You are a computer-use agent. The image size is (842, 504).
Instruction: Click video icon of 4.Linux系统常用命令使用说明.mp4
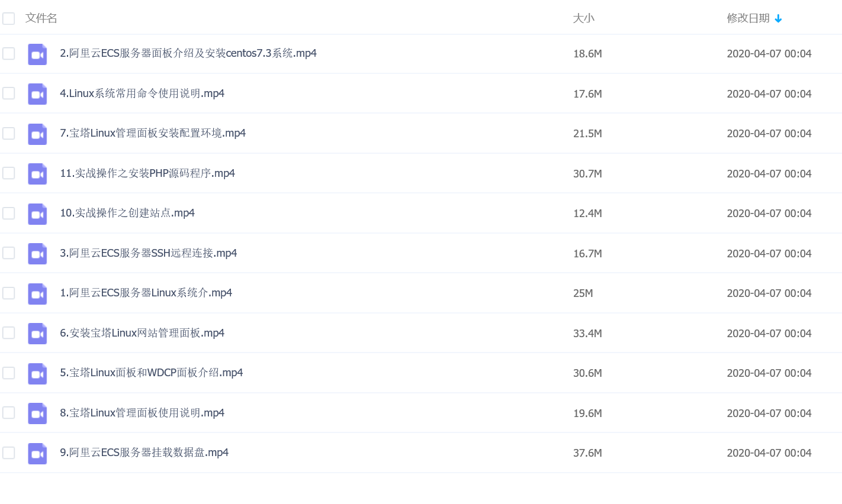pyautogui.click(x=37, y=94)
